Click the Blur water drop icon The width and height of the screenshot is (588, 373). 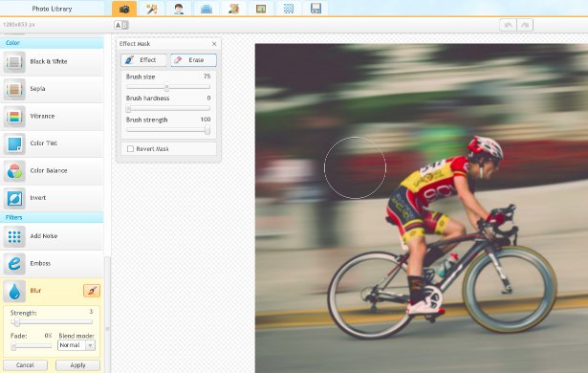[x=14, y=291]
